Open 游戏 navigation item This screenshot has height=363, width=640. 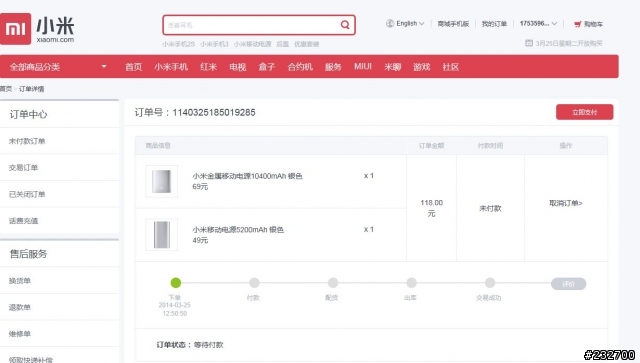(422, 67)
